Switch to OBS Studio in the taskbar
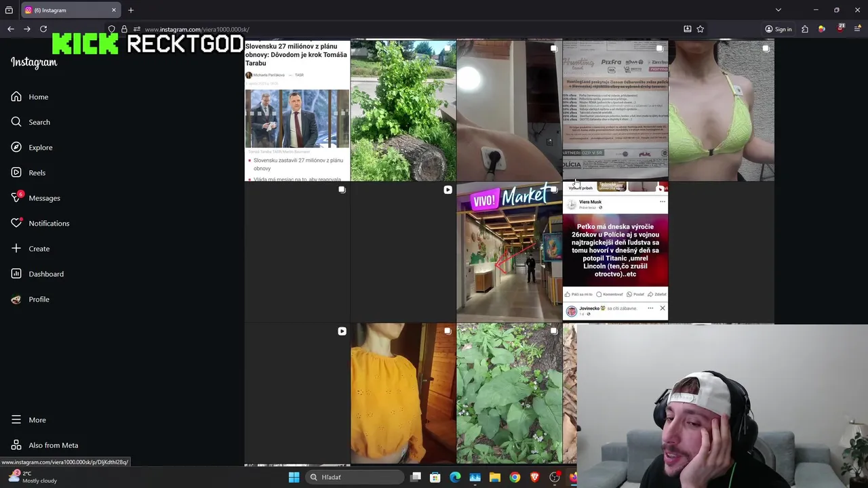868x488 pixels. click(555, 477)
